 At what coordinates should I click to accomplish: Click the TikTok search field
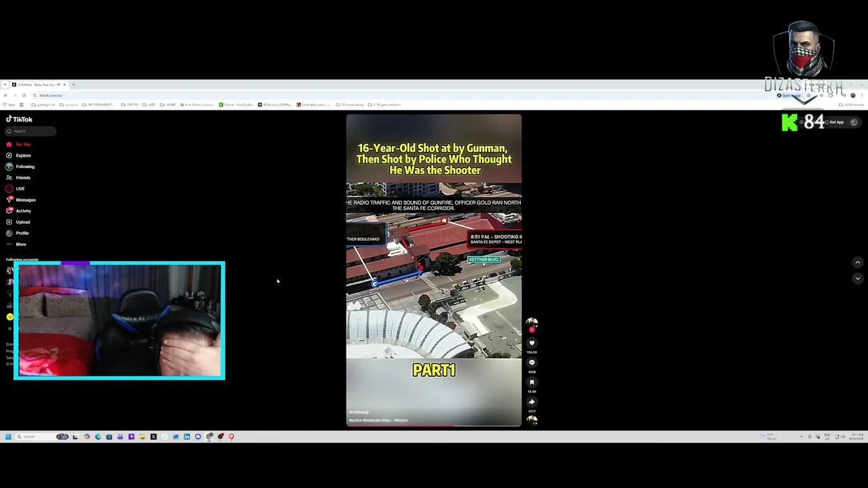[31, 131]
